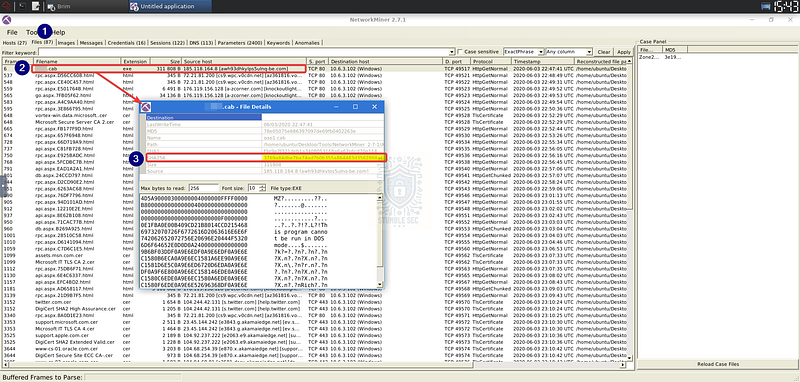
Task: Open the text editor launcher in taskbar
Action: point(36,6)
